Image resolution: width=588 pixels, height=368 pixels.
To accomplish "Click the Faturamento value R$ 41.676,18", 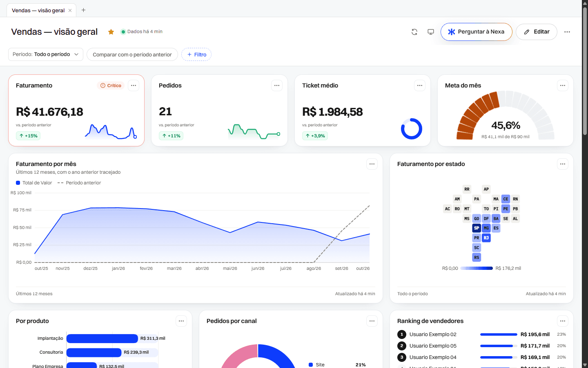I will [49, 112].
